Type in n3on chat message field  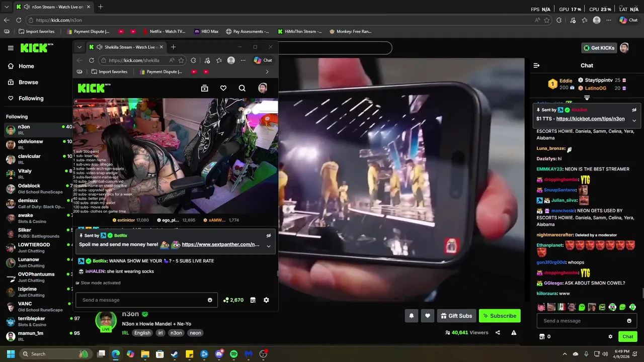point(581,321)
